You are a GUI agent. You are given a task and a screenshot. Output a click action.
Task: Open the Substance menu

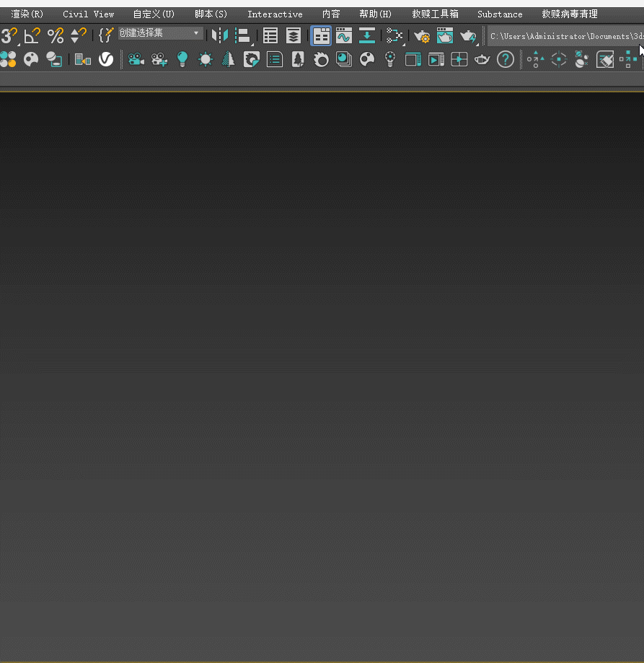click(x=500, y=14)
